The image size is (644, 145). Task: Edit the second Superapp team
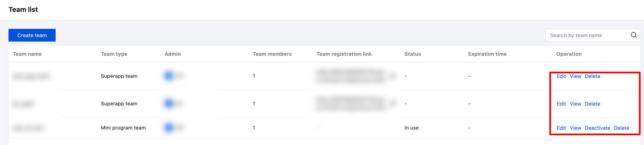pyautogui.click(x=561, y=104)
